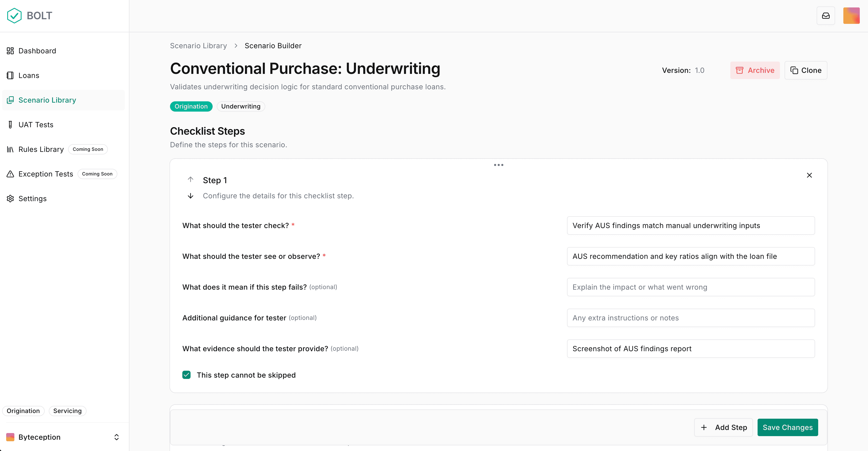Open the user profile avatar
Image resolution: width=868 pixels, height=451 pixels.
coord(851,15)
